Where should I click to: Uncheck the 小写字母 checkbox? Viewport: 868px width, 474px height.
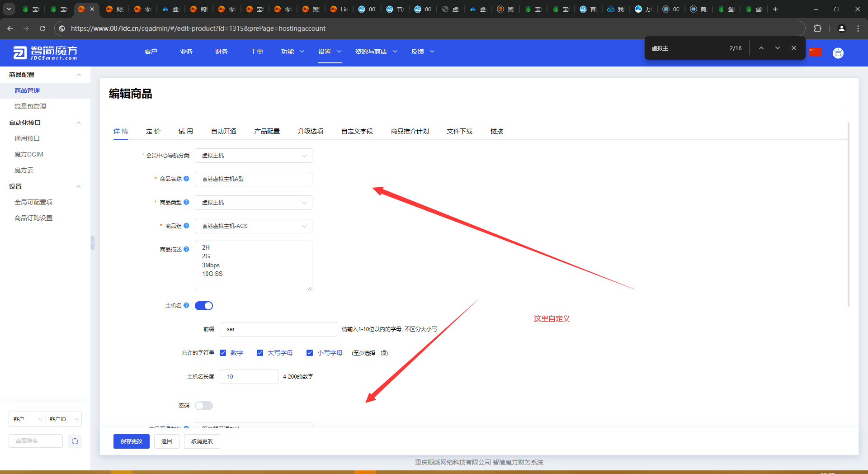[310, 353]
